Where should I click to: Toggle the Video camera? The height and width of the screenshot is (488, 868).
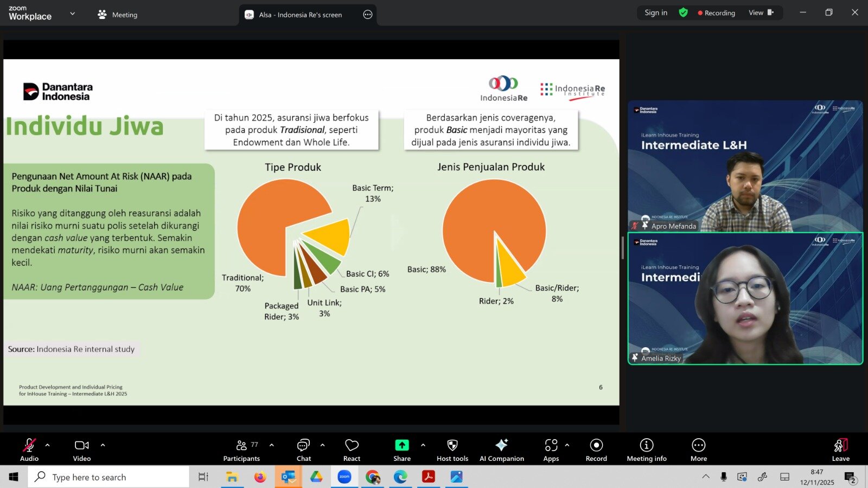82,450
